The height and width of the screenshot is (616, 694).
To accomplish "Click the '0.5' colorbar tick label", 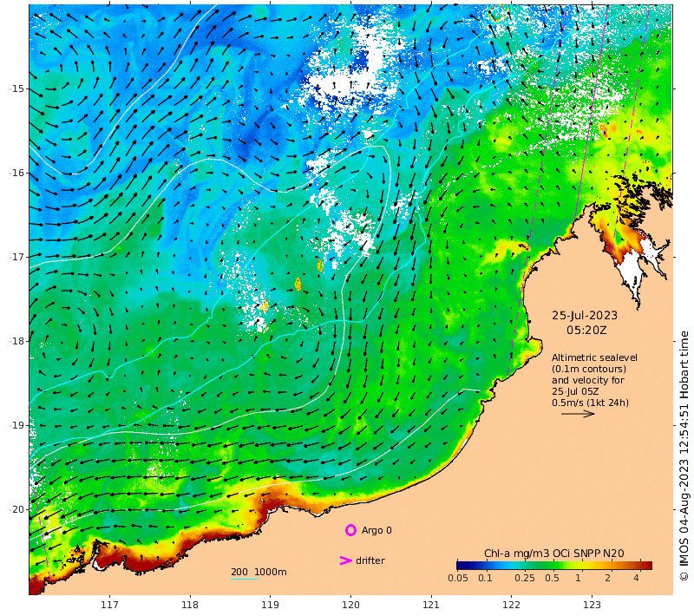I will [x=552, y=578].
